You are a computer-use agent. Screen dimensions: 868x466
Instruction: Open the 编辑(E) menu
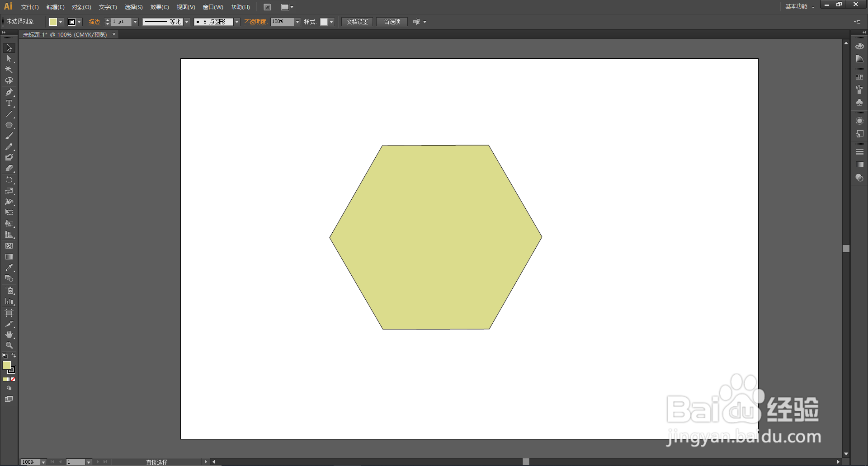click(55, 7)
